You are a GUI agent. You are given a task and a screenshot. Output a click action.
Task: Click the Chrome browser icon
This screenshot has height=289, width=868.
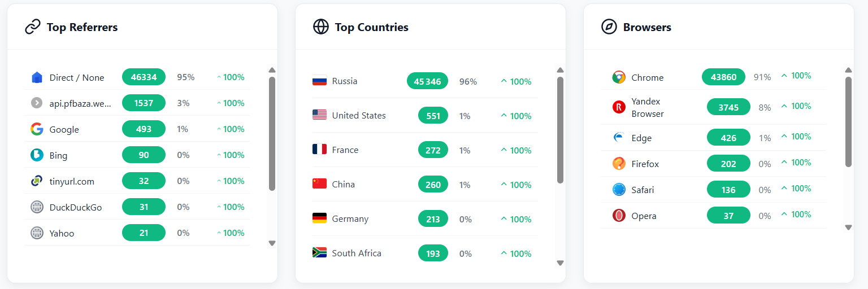pyautogui.click(x=619, y=77)
